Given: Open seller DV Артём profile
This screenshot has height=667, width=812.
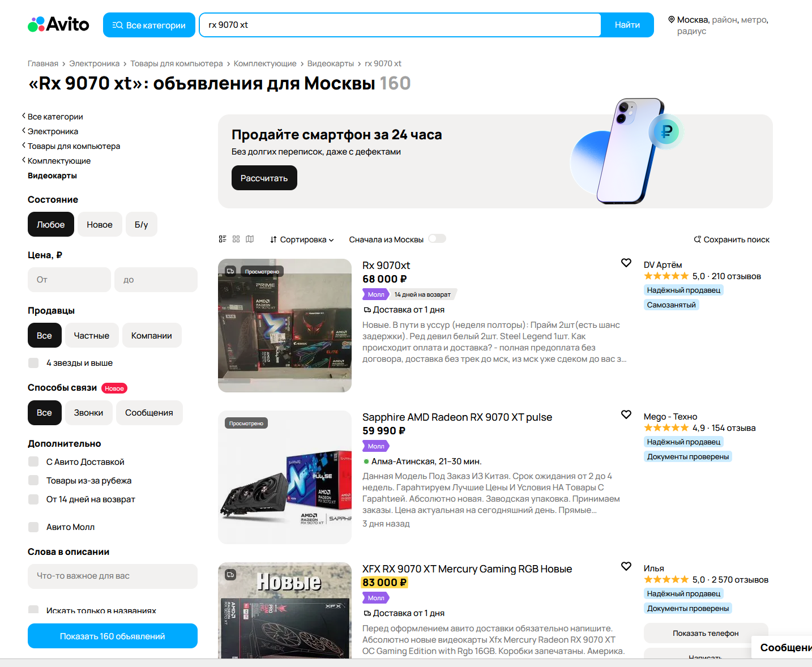Looking at the screenshot, I should [x=663, y=265].
